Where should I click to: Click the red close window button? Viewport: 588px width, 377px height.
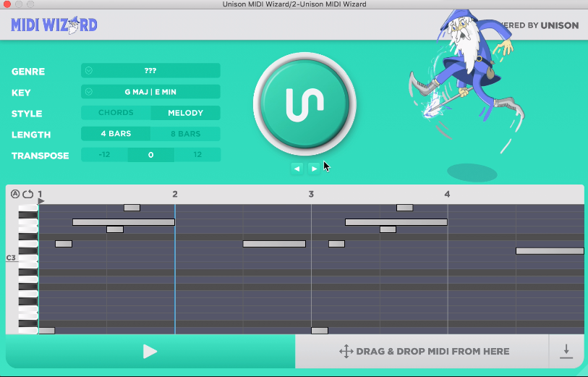pos(7,4)
